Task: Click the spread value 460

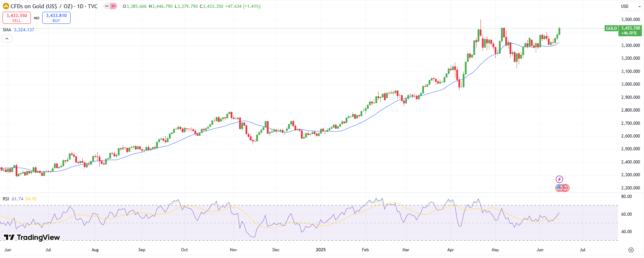Action: (37, 18)
